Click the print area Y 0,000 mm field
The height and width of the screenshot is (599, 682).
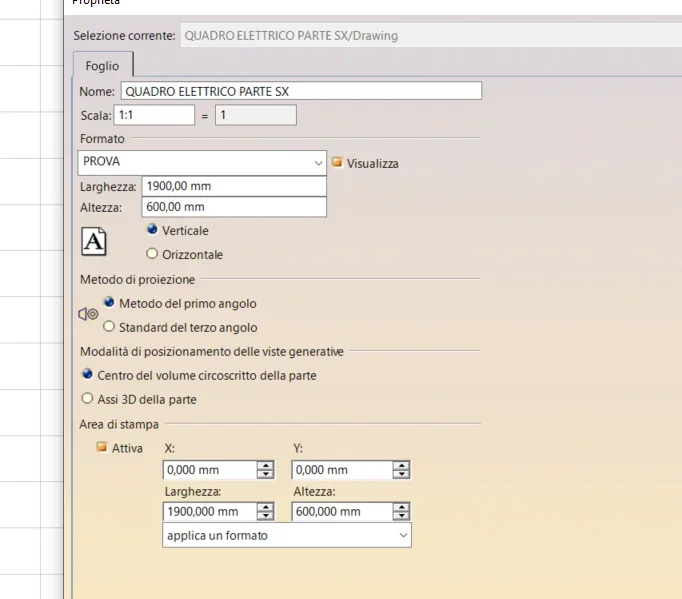(342, 470)
